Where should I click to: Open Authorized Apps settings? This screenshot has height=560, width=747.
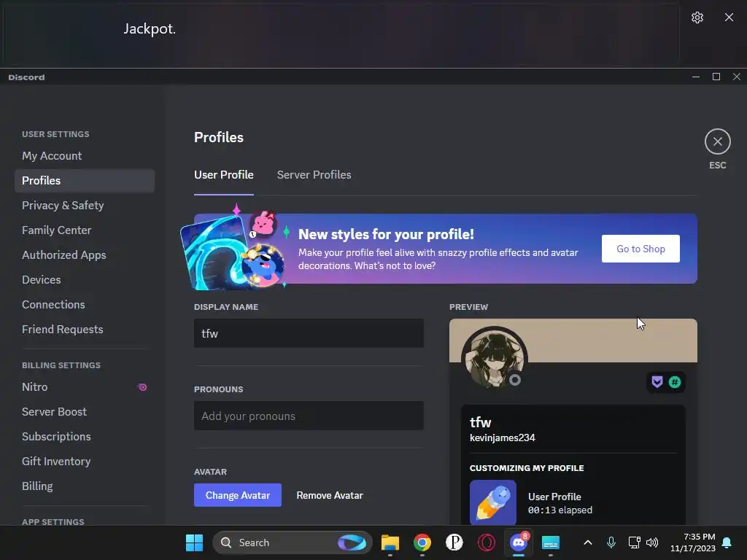(85, 254)
